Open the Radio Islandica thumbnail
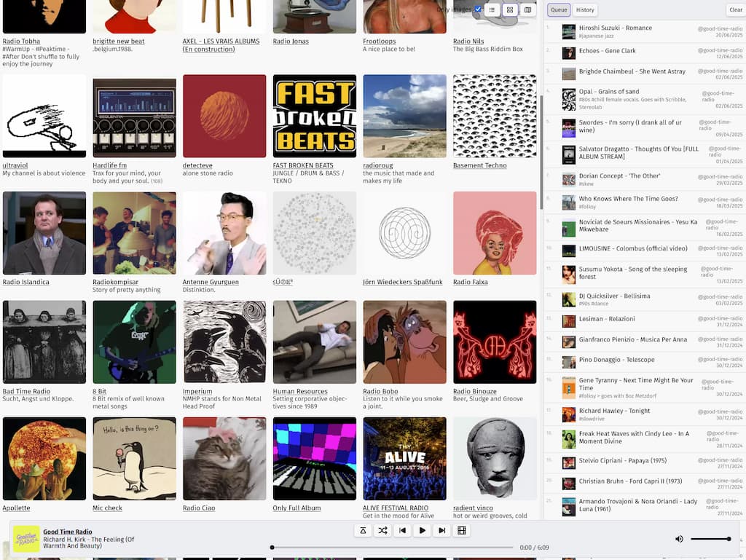 pyautogui.click(x=44, y=233)
